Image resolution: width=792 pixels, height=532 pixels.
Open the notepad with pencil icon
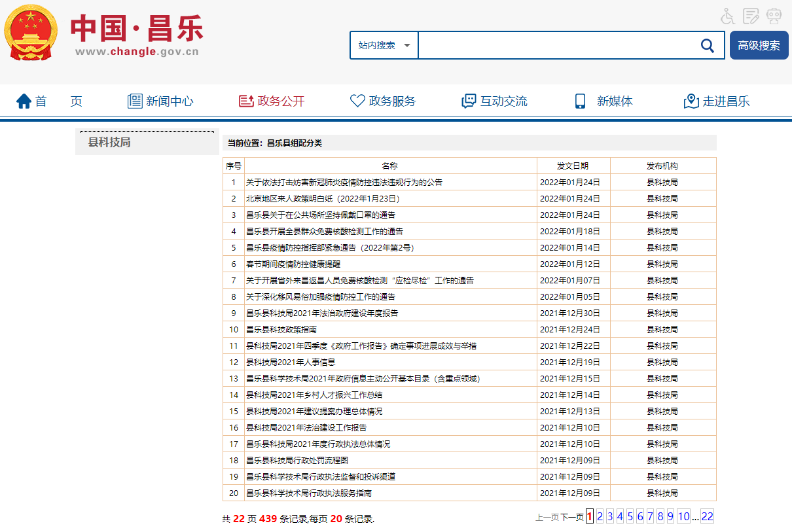(x=751, y=16)
